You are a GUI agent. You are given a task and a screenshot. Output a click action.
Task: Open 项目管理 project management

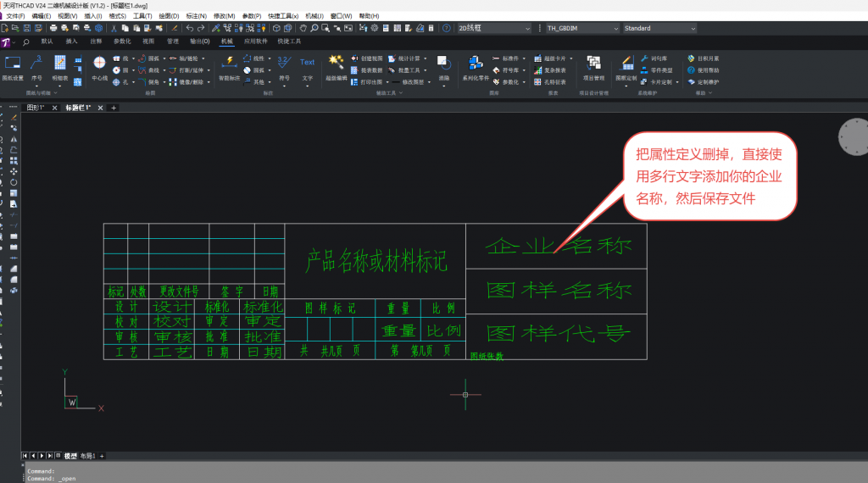click(593, 69)
